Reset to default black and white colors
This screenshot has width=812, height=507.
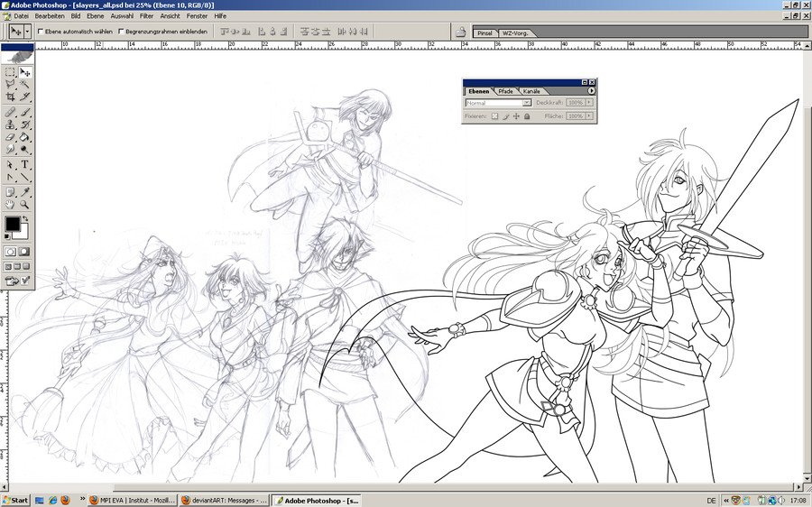pyautogui.click(x=7, y=236)
